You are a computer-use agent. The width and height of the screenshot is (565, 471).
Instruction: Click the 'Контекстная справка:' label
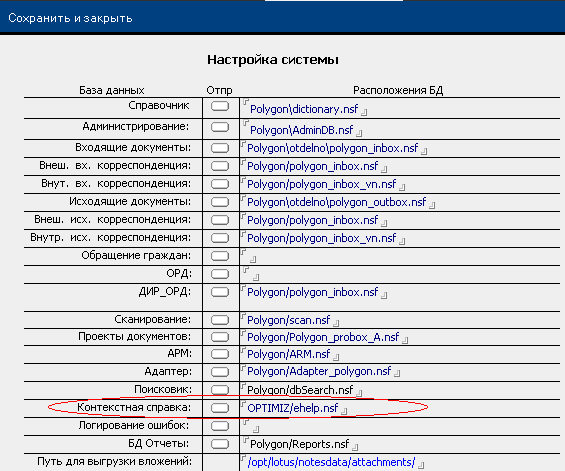tap(134, 408)
